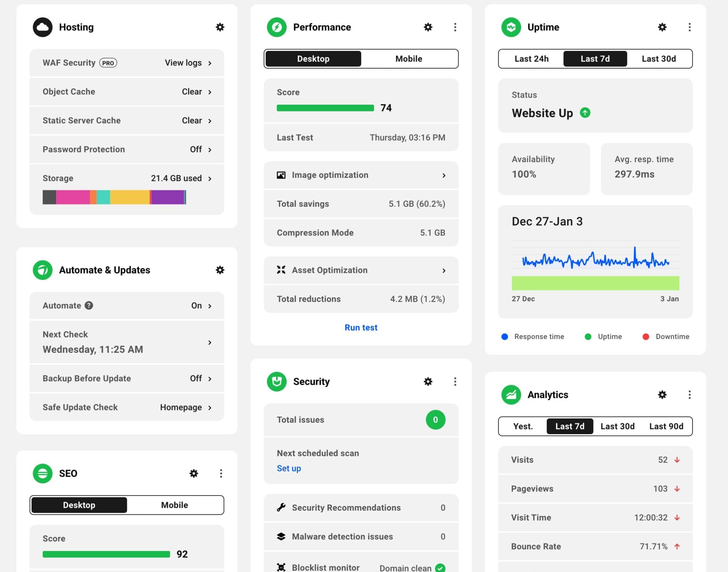The height and width of the screenshot is (572, 728).
Task: Click the Performance lightning bolt icon
Action: coord(277,27)
